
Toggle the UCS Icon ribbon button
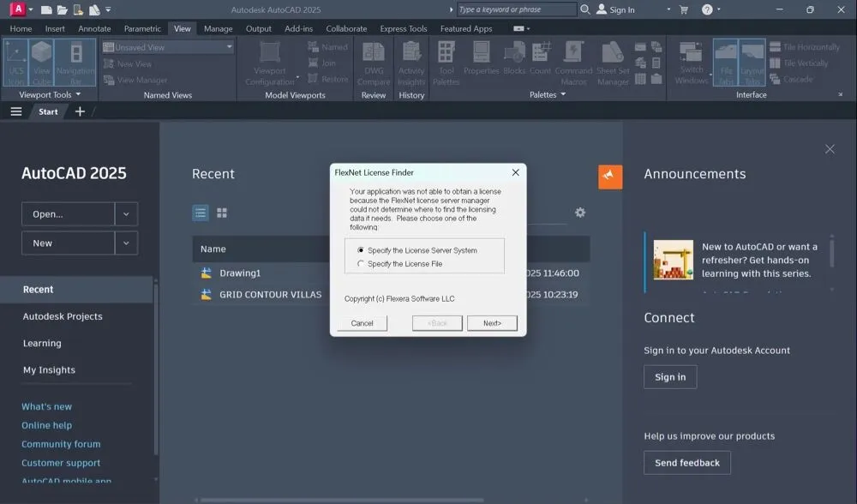[x=15, y=63]
